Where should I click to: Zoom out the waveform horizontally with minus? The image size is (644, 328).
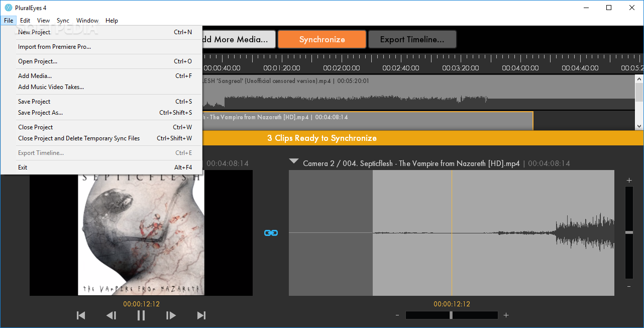click(x=397, y=315)
